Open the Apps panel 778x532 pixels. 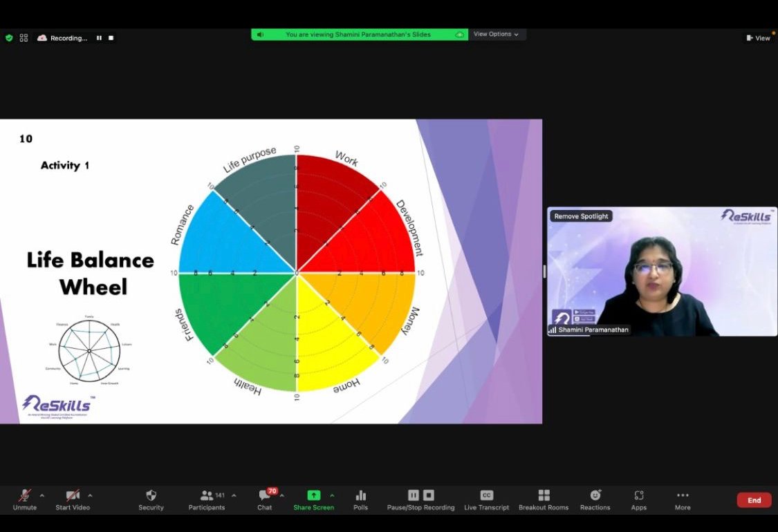pyautogui.click(x=638, y=495)
